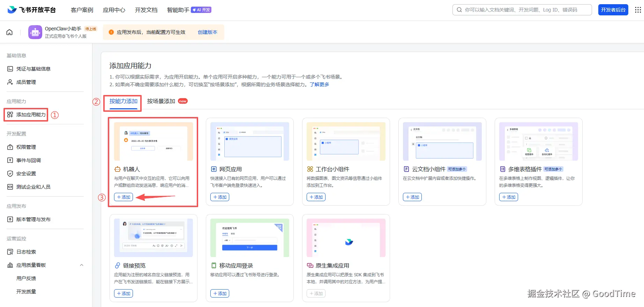Add the 网页应用 capability
The width and height of the screenshot is (644, 307).
[x=220, y=197]
